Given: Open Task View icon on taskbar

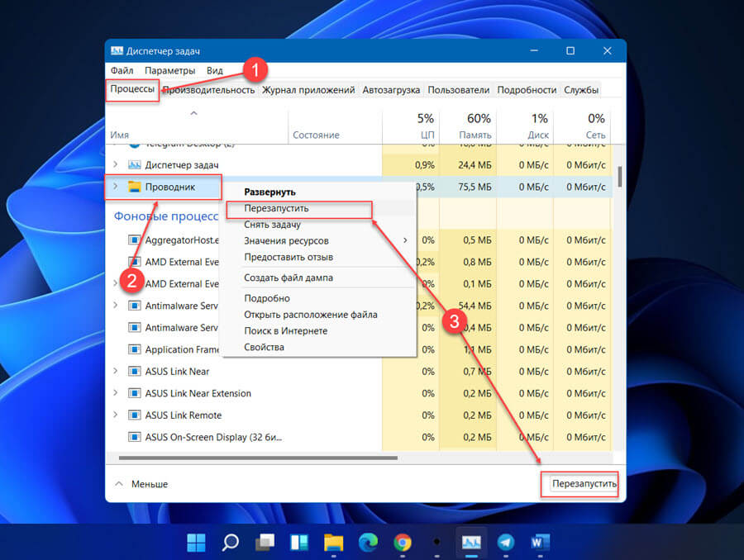Looking at the screenshot, I should [x=265, y=543].
